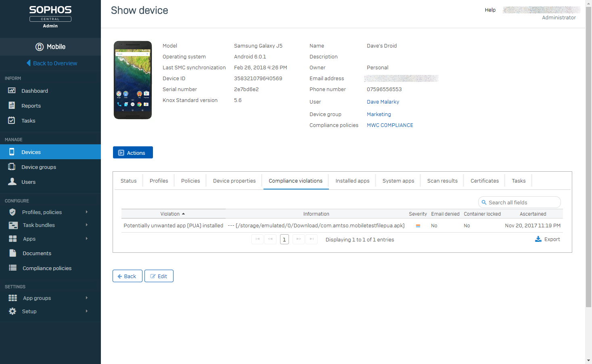592x364 pixels.
Task: Go to previous page pagination icon
Action: click(270, 239)
